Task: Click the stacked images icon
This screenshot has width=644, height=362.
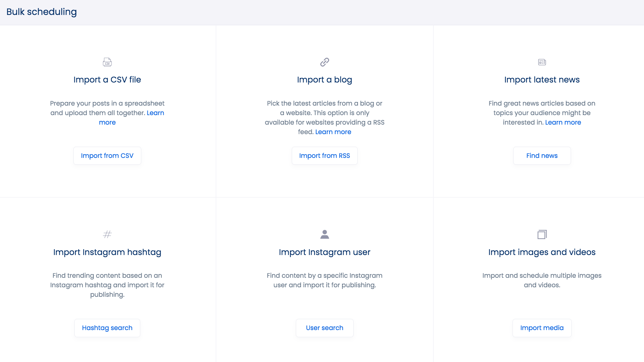Action: pyautogui.click(x=542, y=234)
